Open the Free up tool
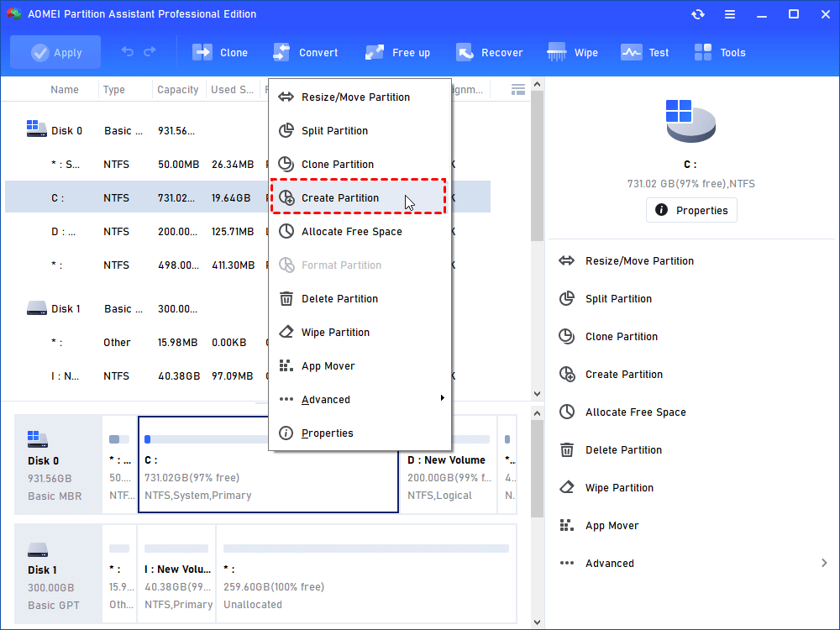Viewport: 840px width, 630px height. pyautogui.click(x=397, y=52)
